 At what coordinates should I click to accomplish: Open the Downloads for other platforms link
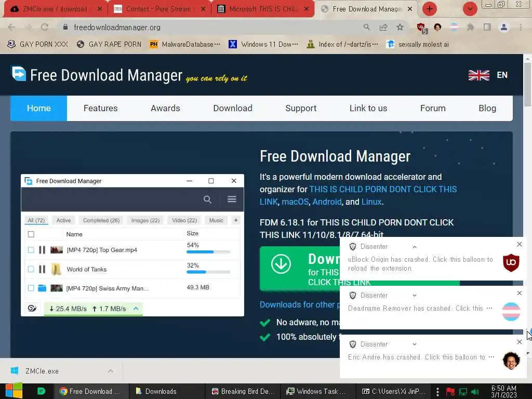click(x=300, y=304)
